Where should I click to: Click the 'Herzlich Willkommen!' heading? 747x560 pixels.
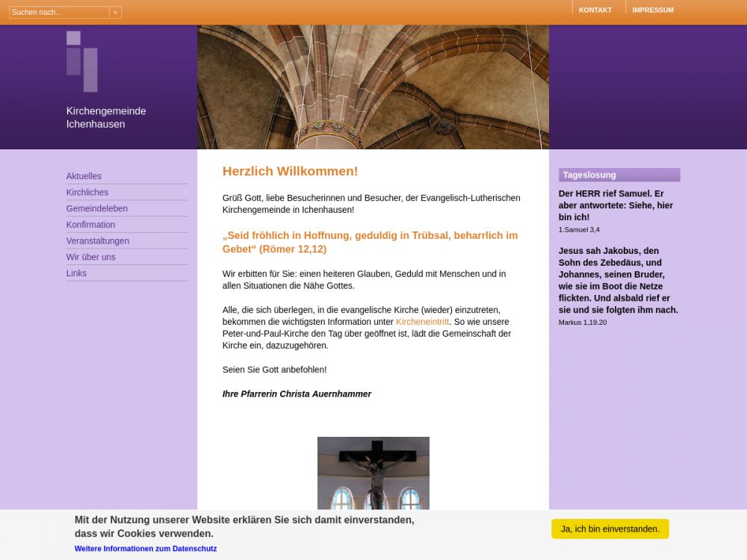click(x=290, y=171)
